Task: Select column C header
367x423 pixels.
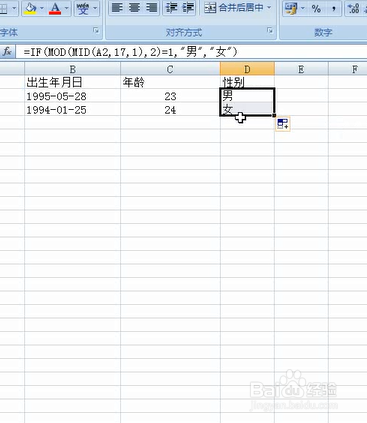Action: (x=170, y=69)
